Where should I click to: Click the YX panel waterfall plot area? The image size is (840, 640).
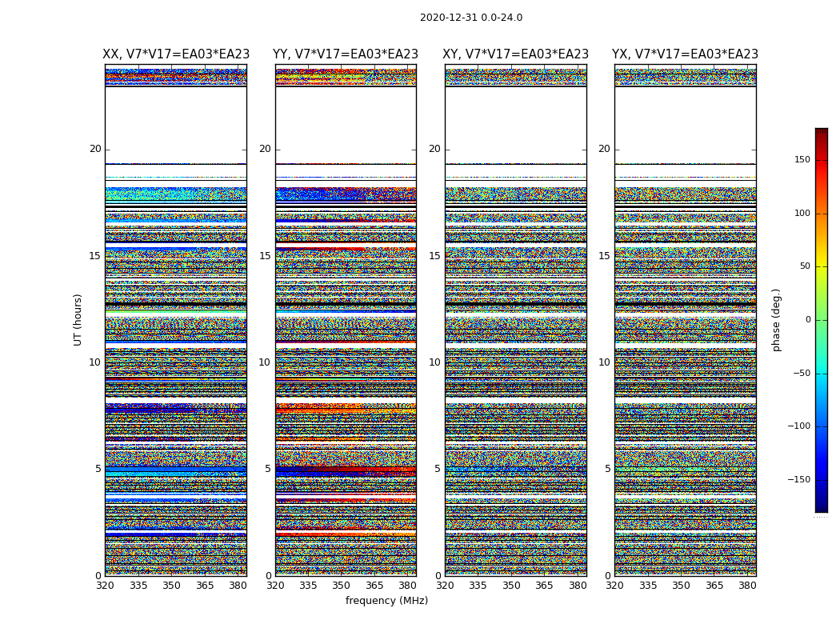pos(685,320)
